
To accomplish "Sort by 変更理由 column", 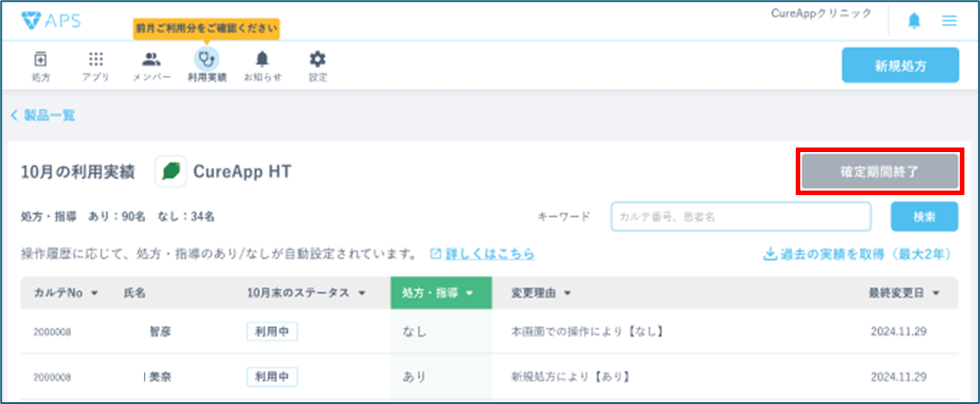I will click(x=541, y=293).
